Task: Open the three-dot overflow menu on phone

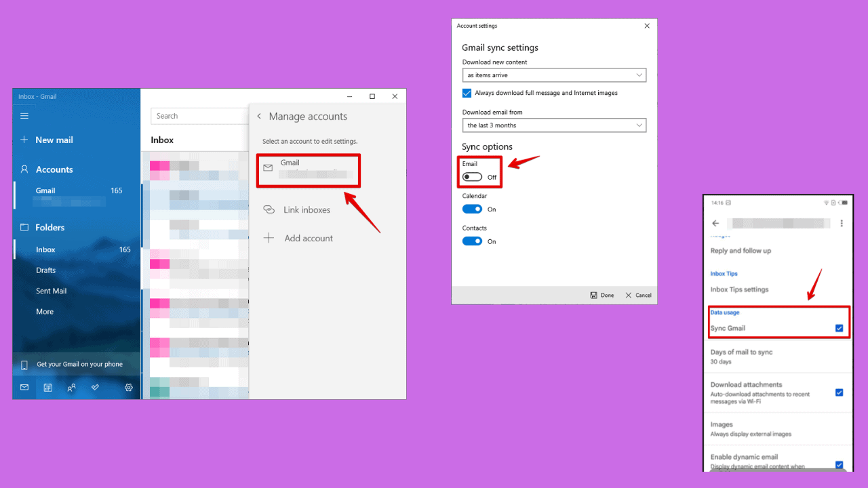Action: 842,223
